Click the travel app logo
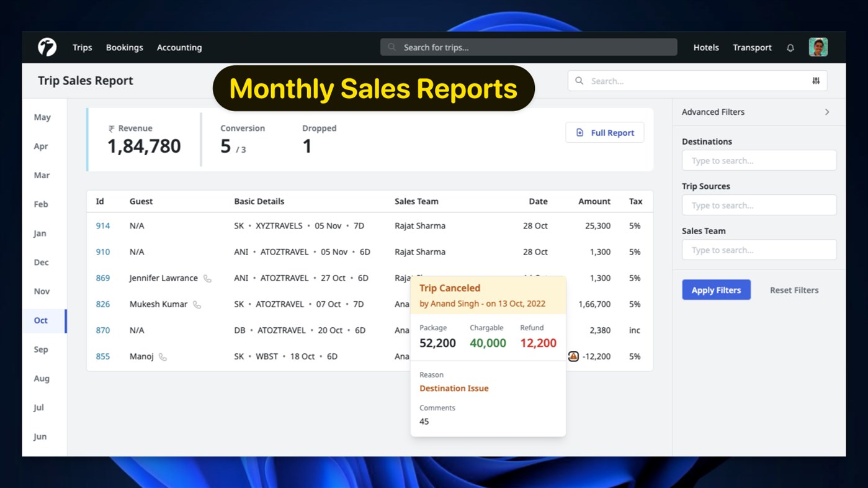 pos(46,47)
